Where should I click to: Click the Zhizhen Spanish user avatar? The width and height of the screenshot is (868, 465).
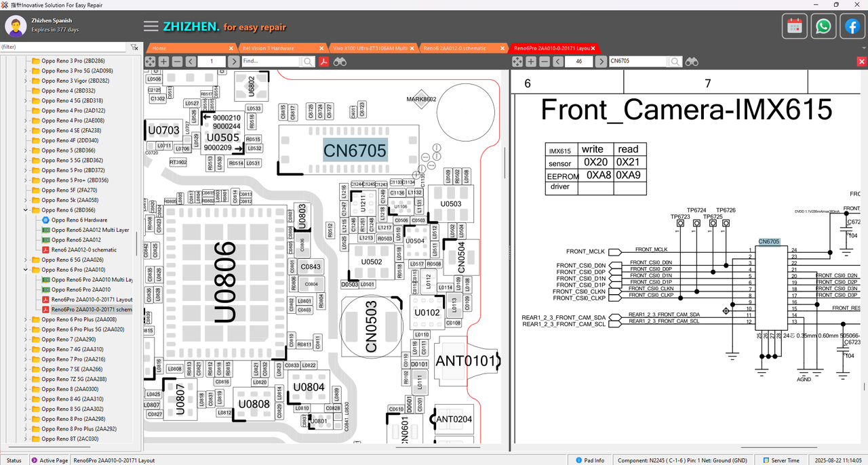[16, 26]
